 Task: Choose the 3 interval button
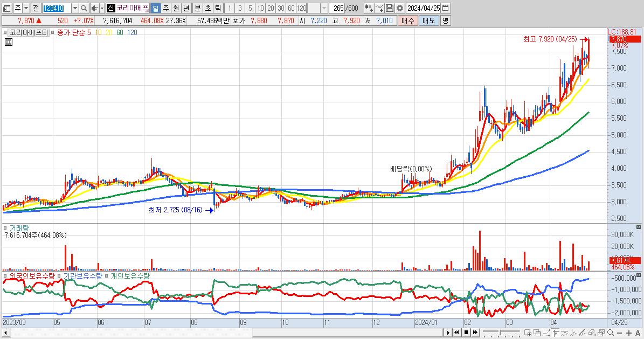click(x=240, y=8)
